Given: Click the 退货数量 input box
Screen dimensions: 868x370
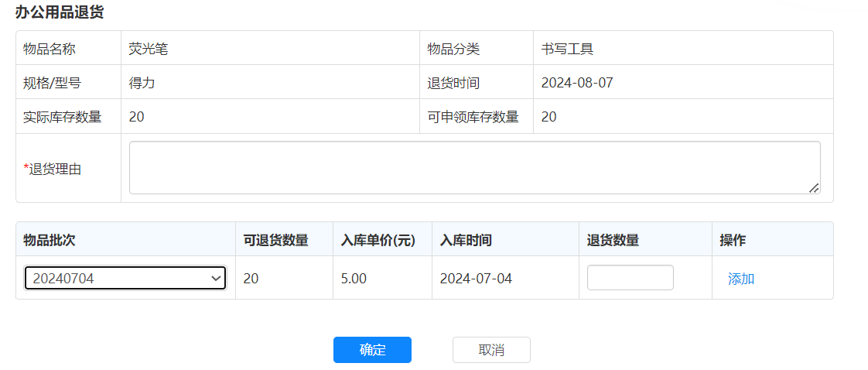Looking at the screenshot, I should (630, 278).
